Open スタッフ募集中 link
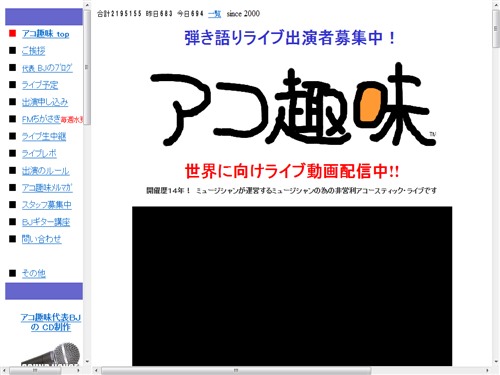This screenshot has width=500, height=375. click(x=47, y=205)
